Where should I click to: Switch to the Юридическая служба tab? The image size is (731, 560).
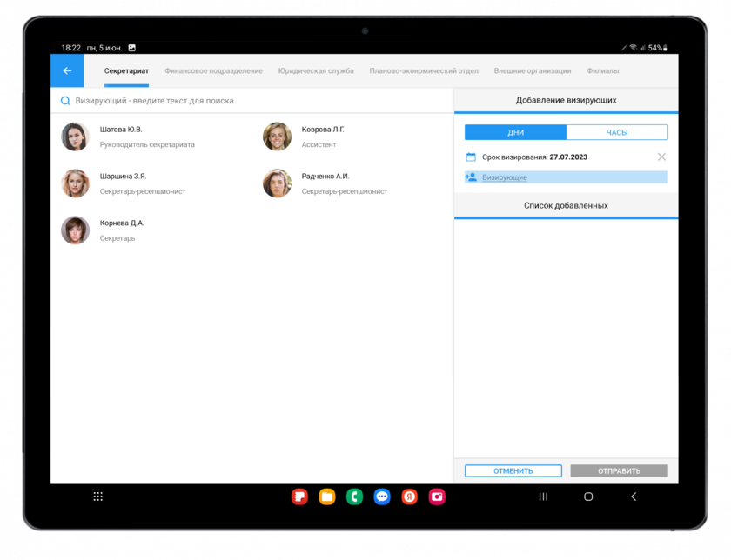pyautogui.click(x=316, y=71)
